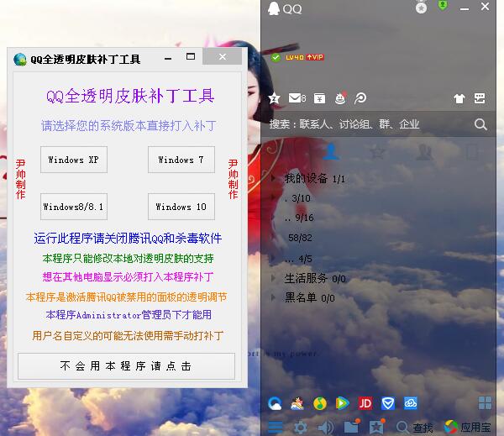This screenshot has width=504, height=436.
Task: Switch to the star tab beside Contacts tab
Action: pyautogui.click(x=377, y=152)
